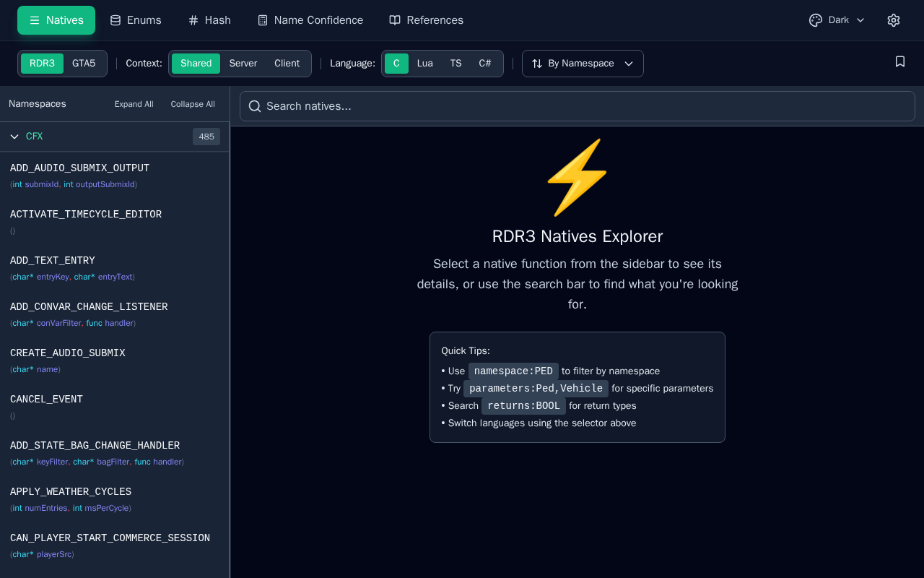Viewport: 924px width, 578px height.
Task: Click the Collapse All button
Action: 193,104
